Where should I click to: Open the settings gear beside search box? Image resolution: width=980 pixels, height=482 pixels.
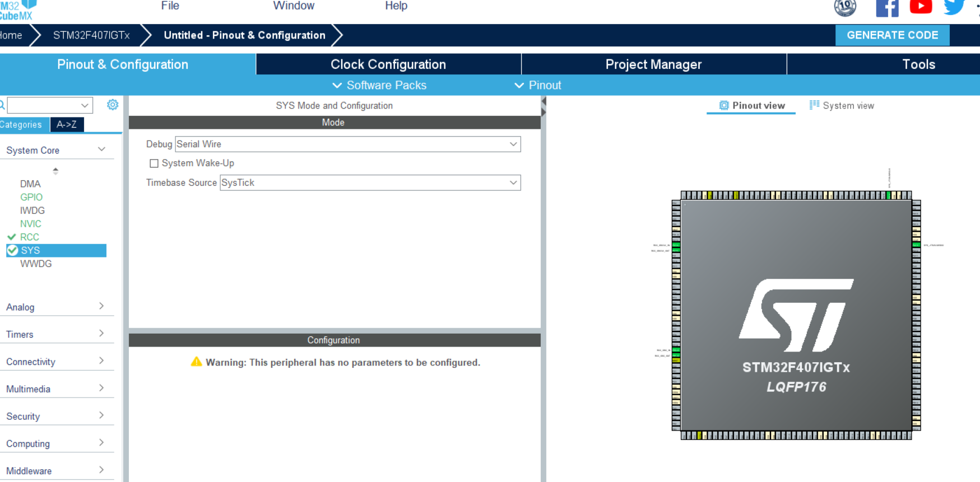point(113,105)
